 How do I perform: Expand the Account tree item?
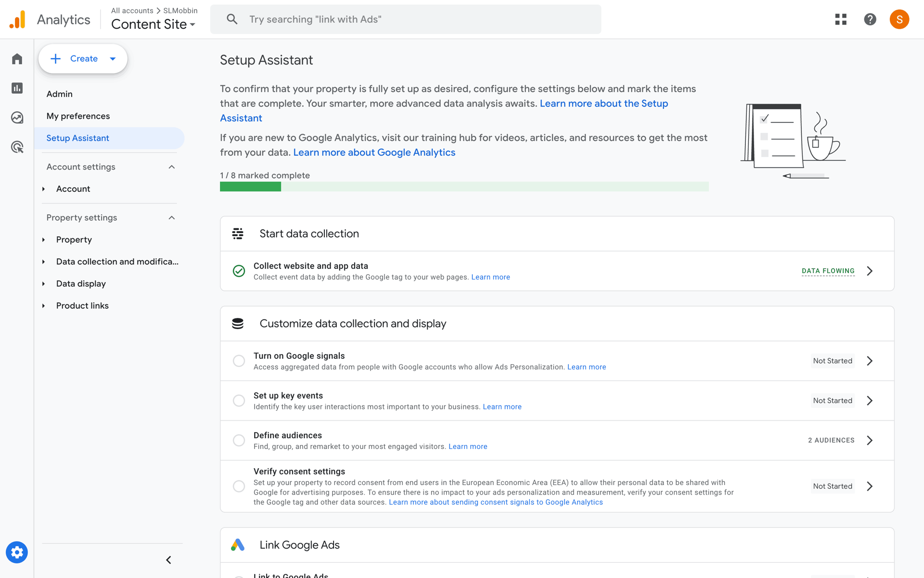click(43, 189)
